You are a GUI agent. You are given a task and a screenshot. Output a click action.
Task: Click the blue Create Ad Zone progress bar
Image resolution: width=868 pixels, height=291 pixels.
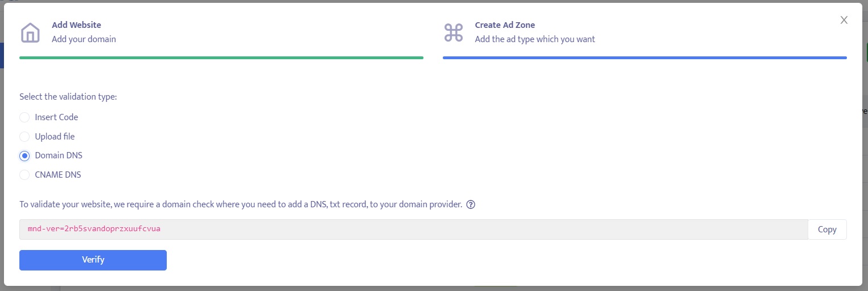(x=644, y=58)
